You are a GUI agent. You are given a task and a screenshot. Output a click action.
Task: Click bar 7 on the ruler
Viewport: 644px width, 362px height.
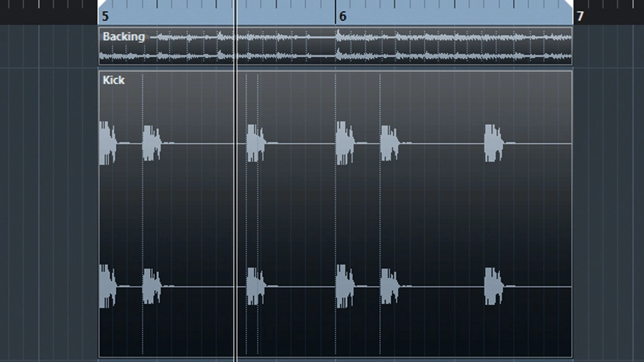(580, 17)
